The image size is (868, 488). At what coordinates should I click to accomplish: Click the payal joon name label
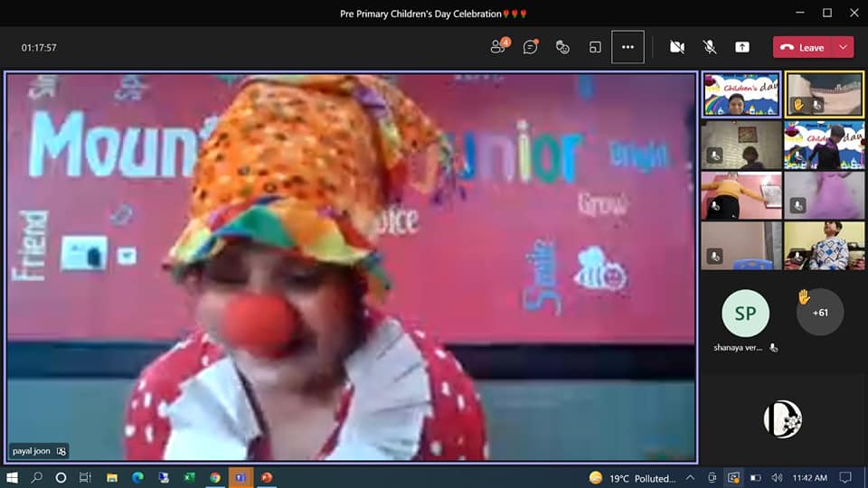tap(32, 451)
